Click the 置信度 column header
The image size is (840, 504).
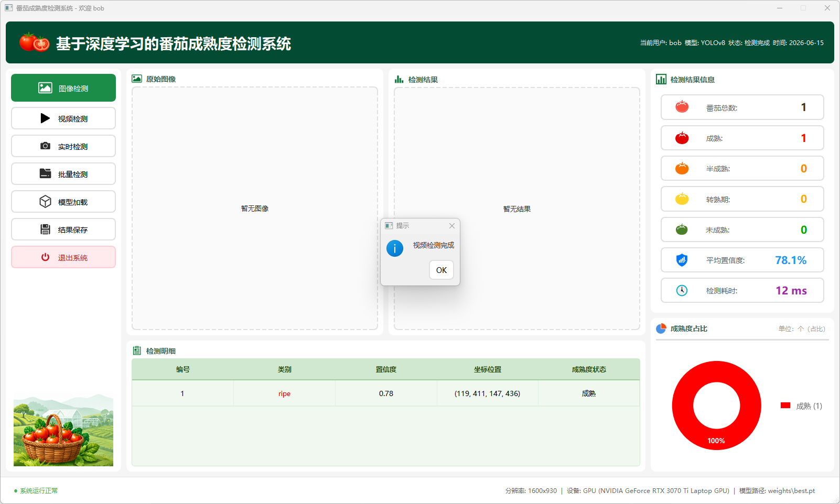click(386, 369)
